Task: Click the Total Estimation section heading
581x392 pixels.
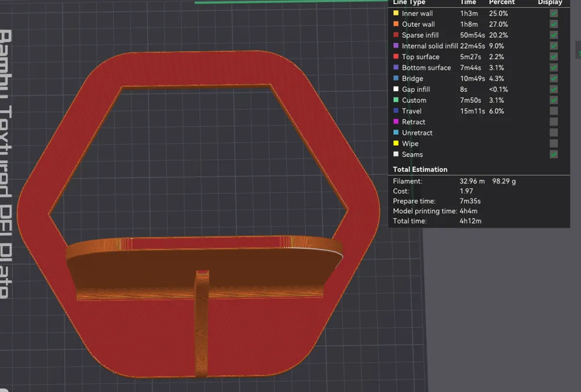Action: tap(420, 170)
